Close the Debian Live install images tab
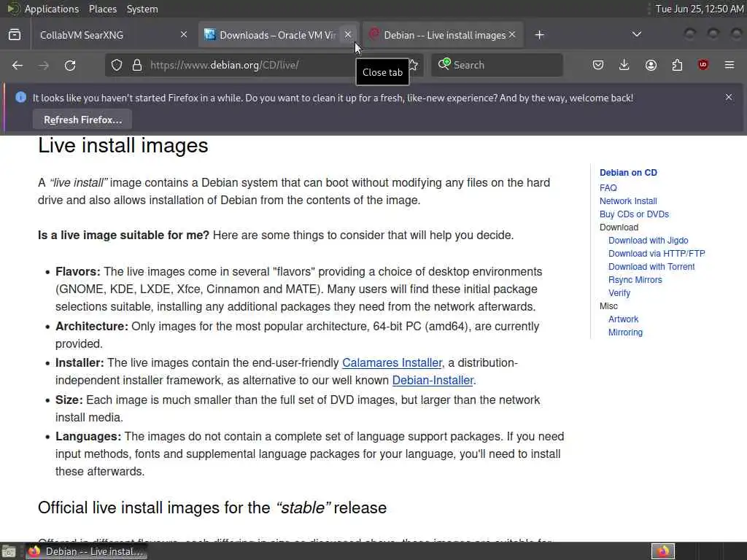 click(512, 34)
